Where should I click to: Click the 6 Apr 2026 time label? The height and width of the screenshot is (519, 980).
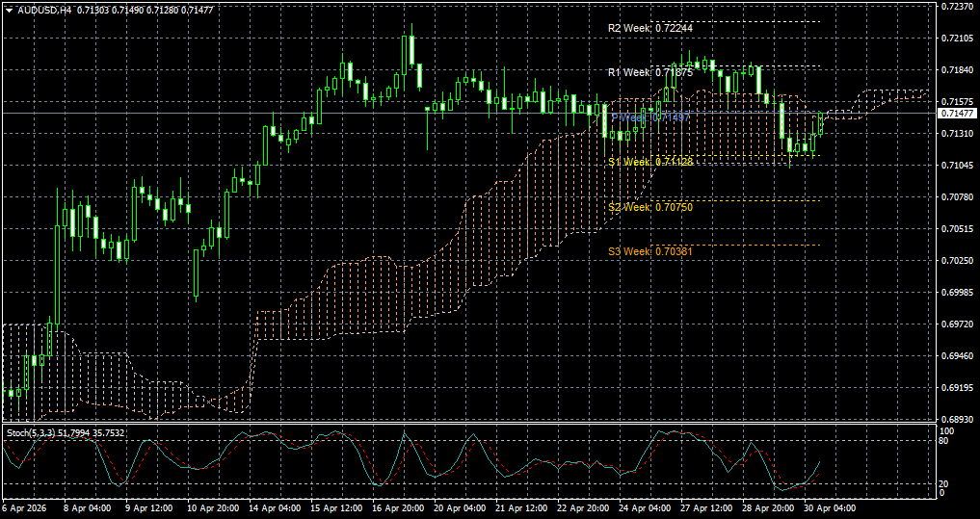22,509
